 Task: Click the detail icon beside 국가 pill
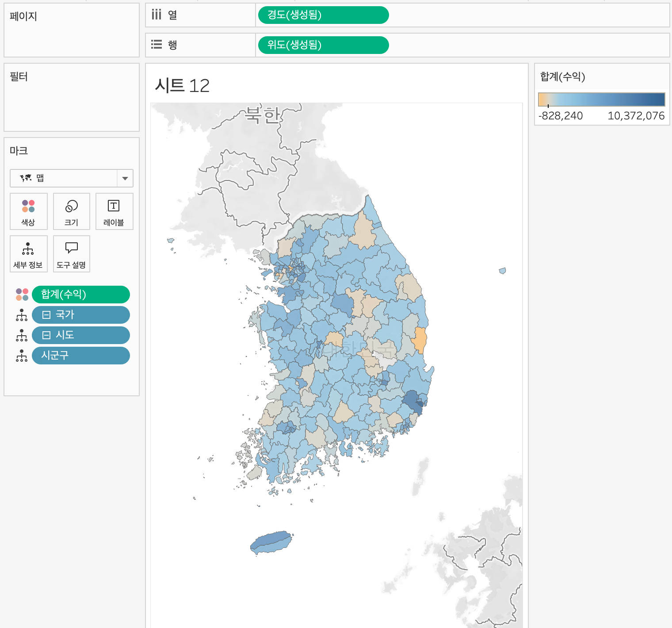pyautogui.click(x=22, y=315)
